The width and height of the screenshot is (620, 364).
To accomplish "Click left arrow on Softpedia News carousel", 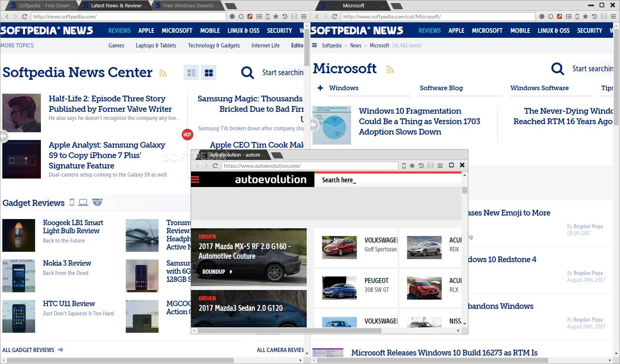I will (x=3, y=136).
